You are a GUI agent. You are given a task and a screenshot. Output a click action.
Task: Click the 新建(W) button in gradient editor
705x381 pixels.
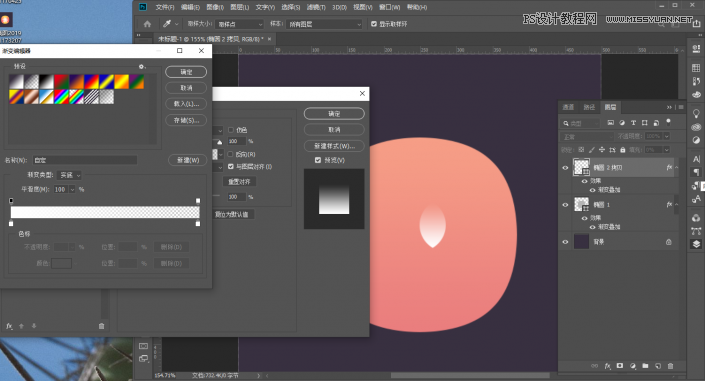[x=188, y=160]
